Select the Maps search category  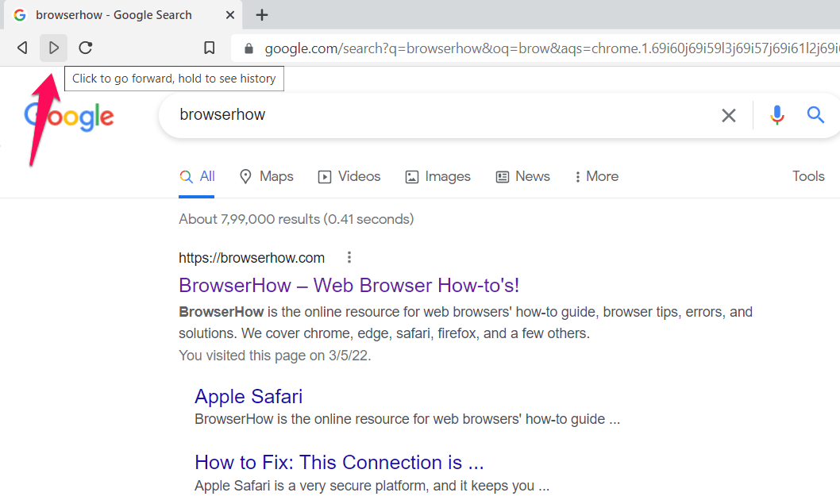click(x=266, y=176)
